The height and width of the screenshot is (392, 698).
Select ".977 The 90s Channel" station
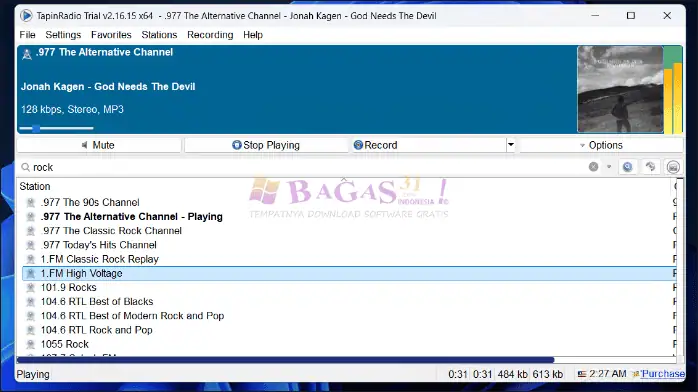tap(90, 202)
